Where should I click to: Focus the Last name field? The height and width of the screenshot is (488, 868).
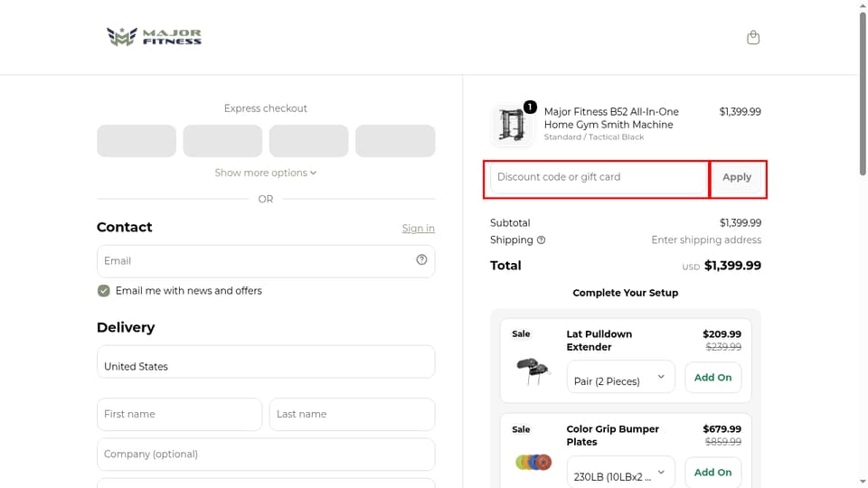click(x=352, y=415)
